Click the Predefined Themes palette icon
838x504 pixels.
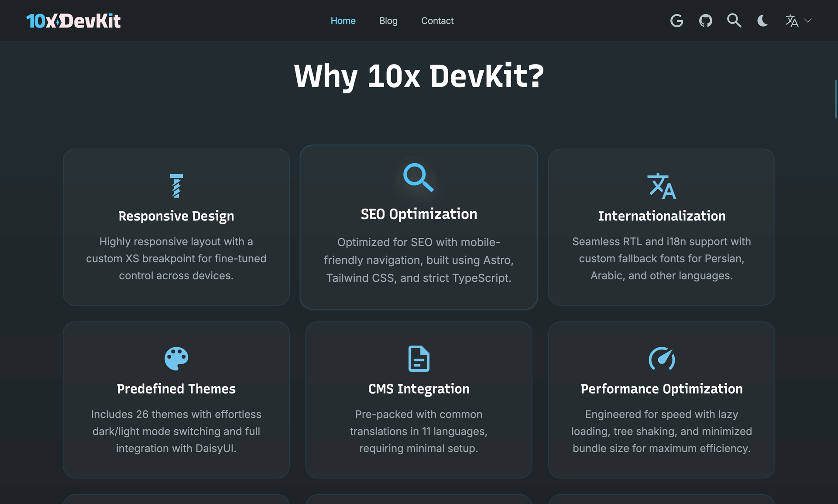coord(176,359)
